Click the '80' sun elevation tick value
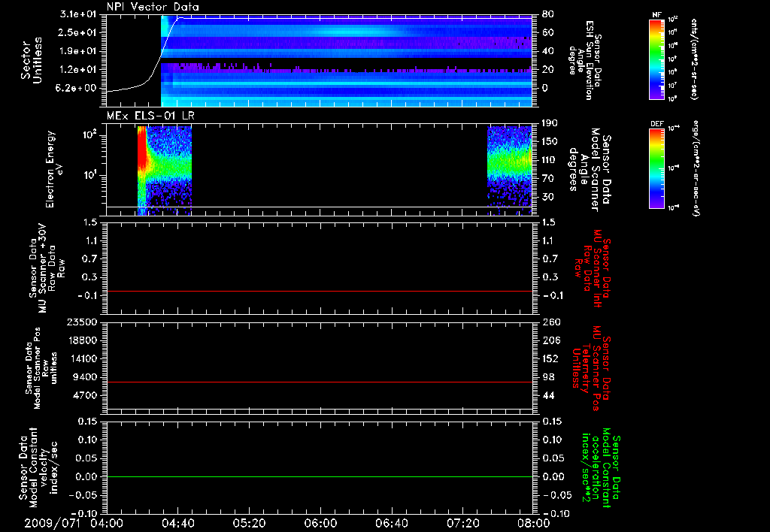 point(548,14)
